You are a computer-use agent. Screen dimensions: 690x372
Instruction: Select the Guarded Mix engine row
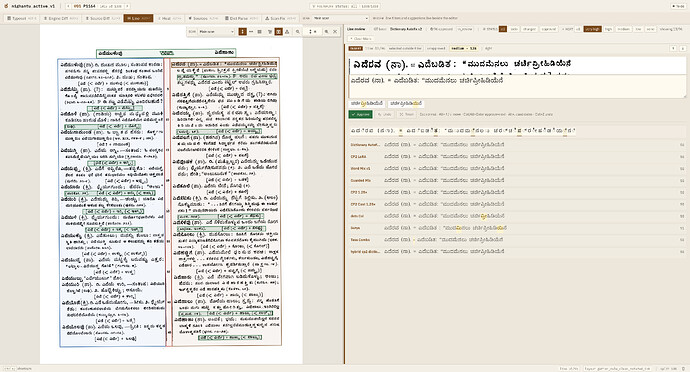click(518, 180)
